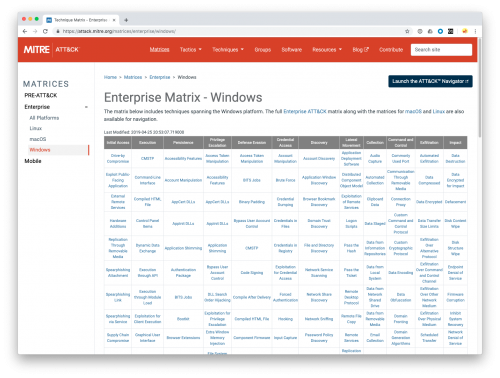
Task: Click the Impact column header
Action: pyautogui.click(x=455, y=143)
